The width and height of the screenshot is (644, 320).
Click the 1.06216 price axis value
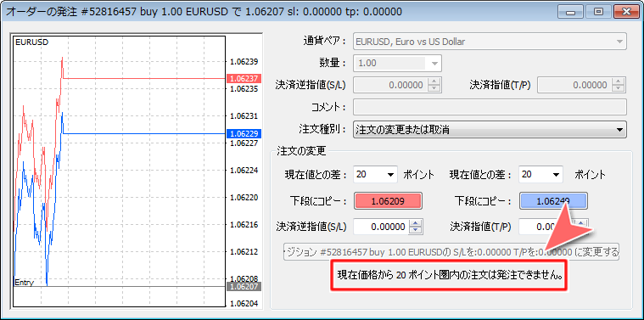(x=244, y=225)
